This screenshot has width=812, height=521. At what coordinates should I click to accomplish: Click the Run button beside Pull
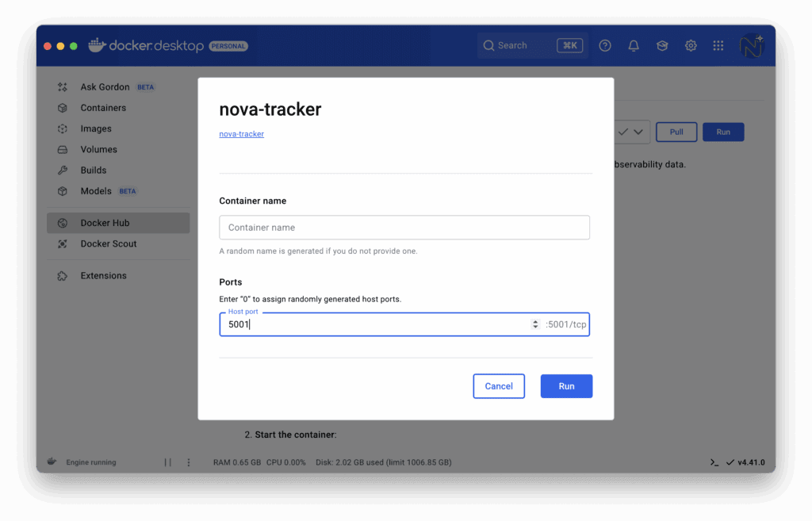723,132
